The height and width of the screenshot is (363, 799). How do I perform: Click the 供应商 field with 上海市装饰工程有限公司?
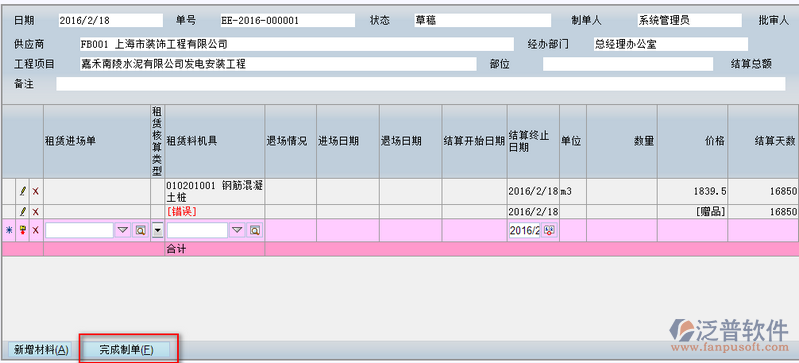[296, 44]
